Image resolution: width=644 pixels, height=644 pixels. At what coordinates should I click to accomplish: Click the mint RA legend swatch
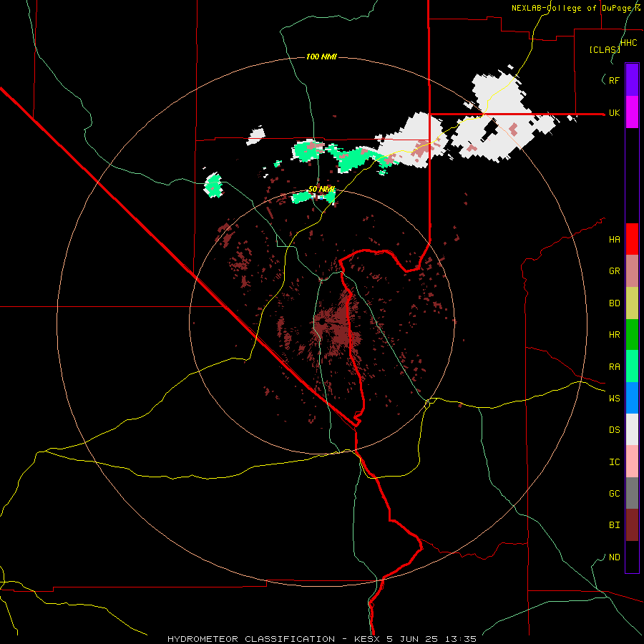pyautogui.click(x=632, y=366)
